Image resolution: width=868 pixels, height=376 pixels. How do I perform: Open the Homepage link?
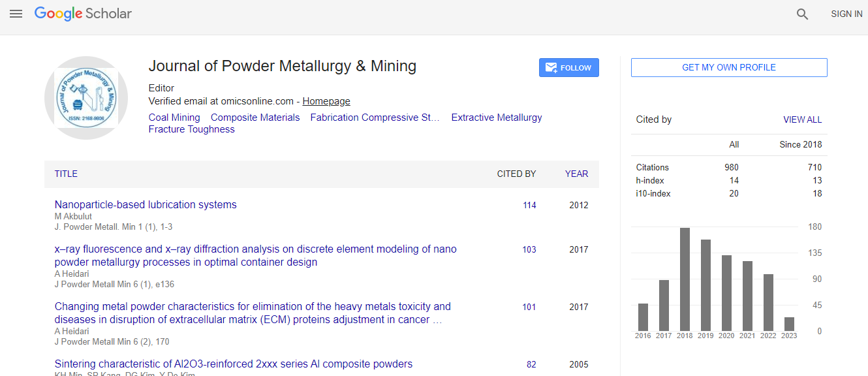(326, 101)
